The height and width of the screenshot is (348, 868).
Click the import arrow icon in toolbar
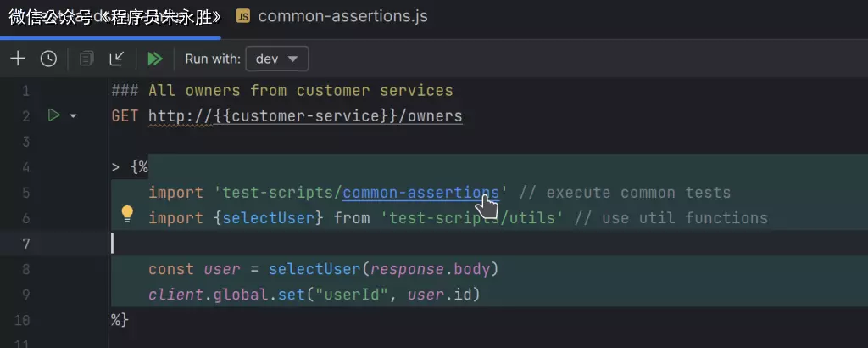[117, 59]
